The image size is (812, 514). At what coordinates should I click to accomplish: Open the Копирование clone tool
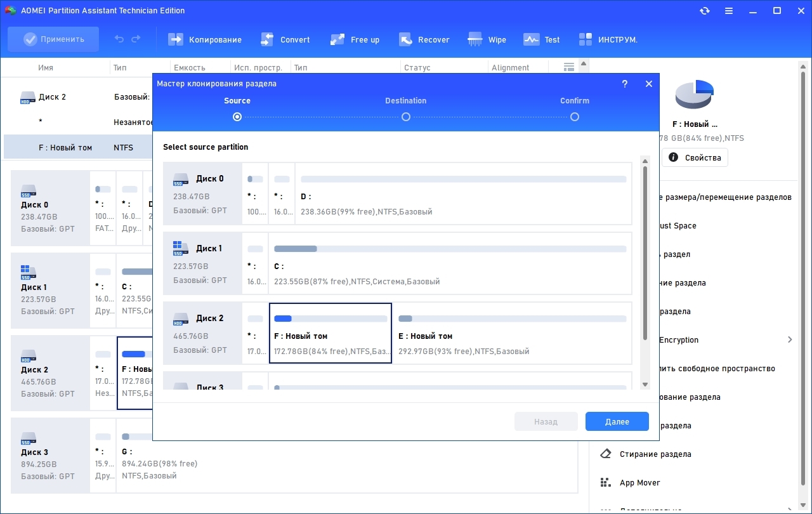click(205, 39)
